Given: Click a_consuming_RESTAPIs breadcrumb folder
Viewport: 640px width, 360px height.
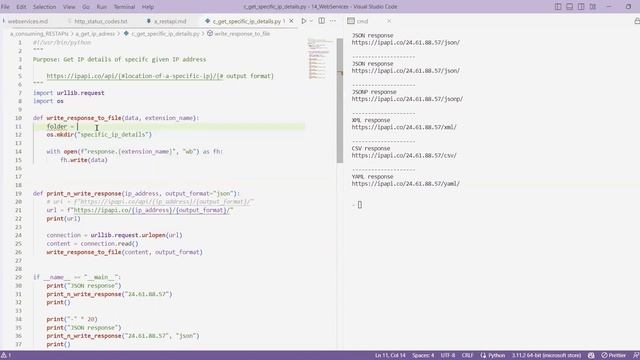Looking at the screenshot, I should tap(39, 34).
